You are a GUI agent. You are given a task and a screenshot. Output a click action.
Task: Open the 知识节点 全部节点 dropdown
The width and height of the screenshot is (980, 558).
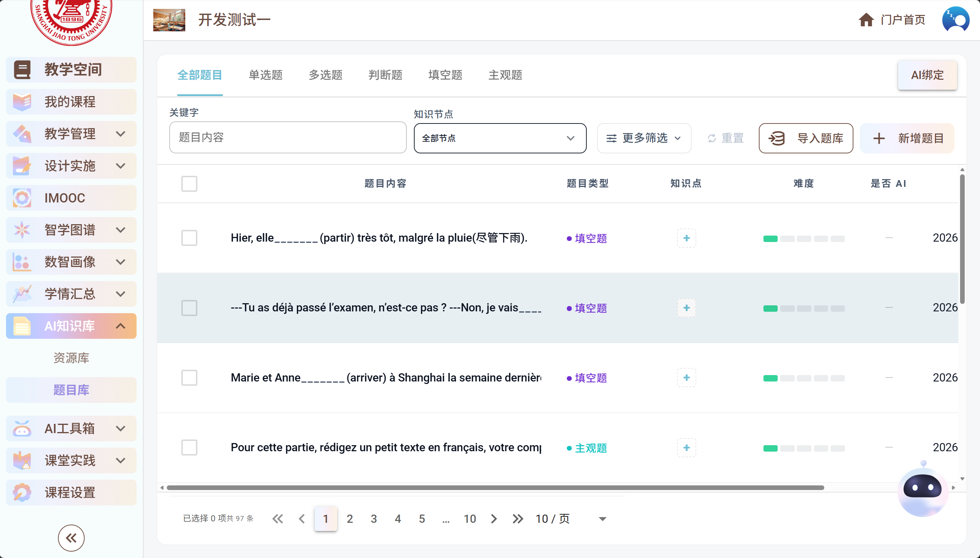(500, 138)
